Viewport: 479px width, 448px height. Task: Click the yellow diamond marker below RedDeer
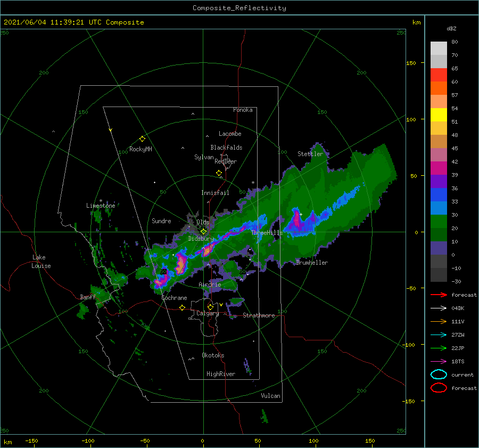219,173
